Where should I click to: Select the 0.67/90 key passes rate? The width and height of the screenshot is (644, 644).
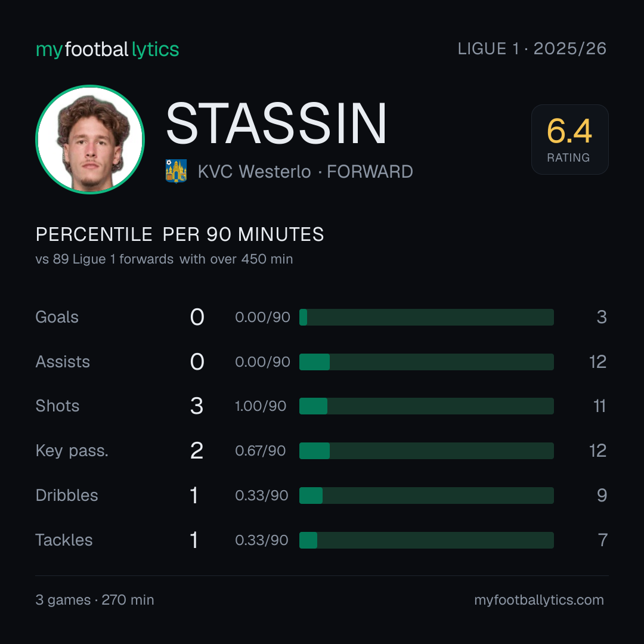(261, 451)
